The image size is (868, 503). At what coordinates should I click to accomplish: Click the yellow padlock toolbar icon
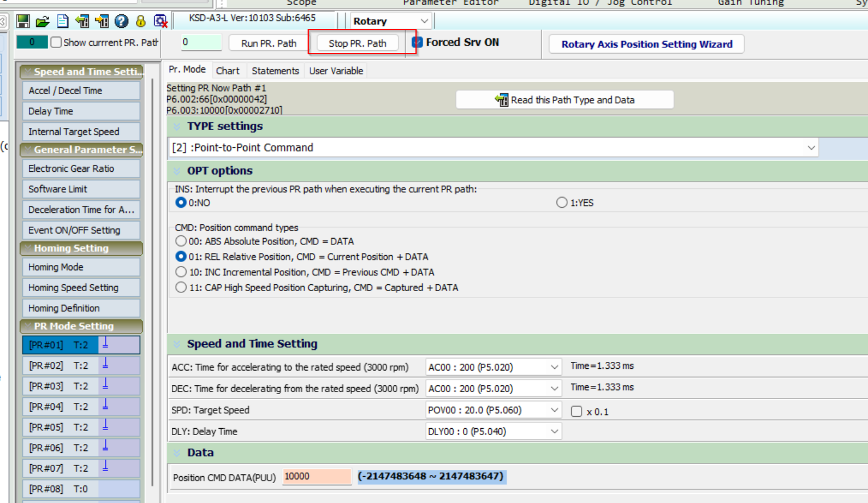(140, 22)
